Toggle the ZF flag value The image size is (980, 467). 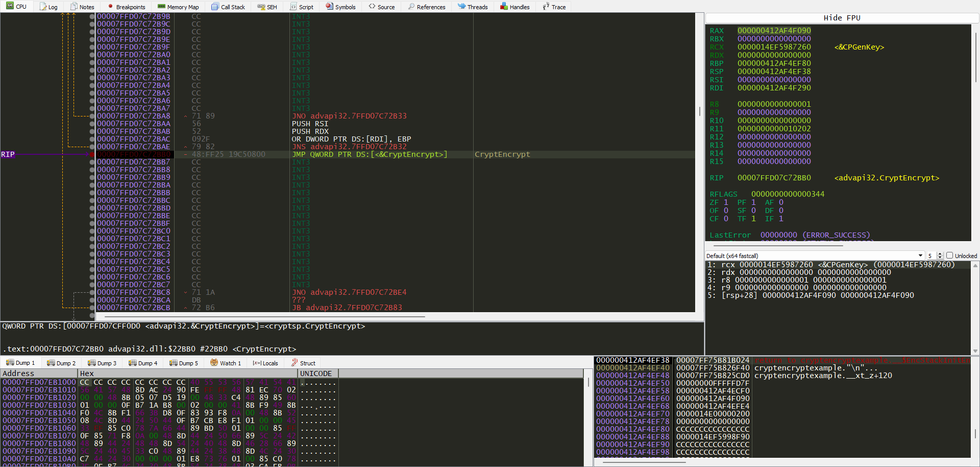pos(726,202)
